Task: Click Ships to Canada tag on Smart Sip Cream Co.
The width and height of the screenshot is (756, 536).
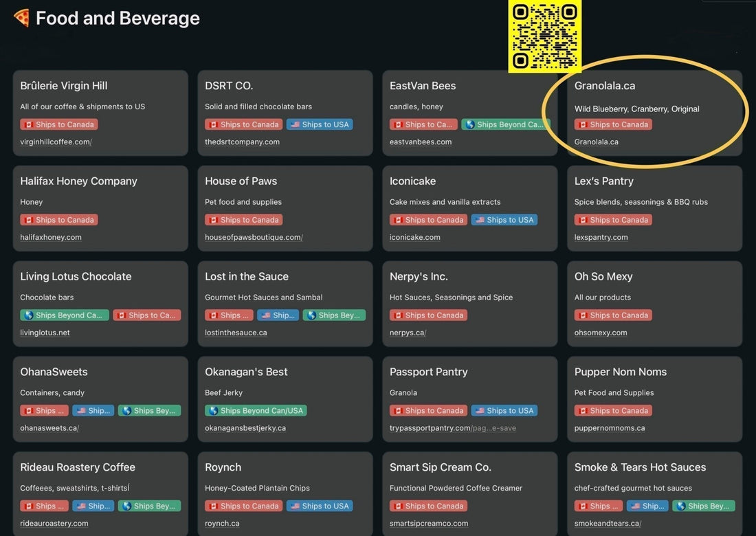Action: (428, 506)
